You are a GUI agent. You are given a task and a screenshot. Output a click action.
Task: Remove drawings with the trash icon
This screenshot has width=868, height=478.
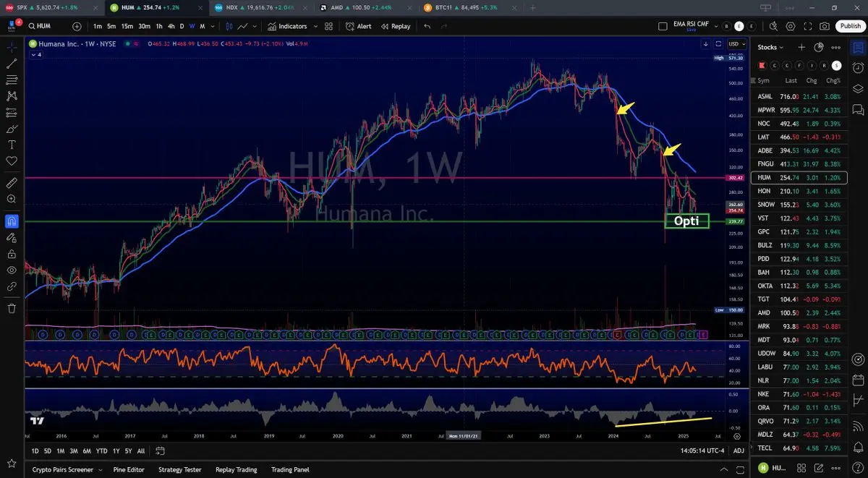tap(12, 308)
